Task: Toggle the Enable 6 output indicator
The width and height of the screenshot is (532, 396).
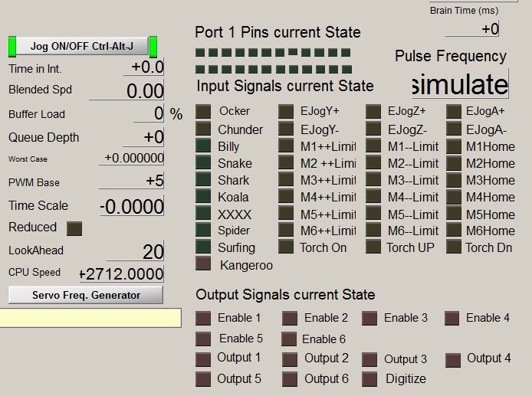Action: (289, 339)
